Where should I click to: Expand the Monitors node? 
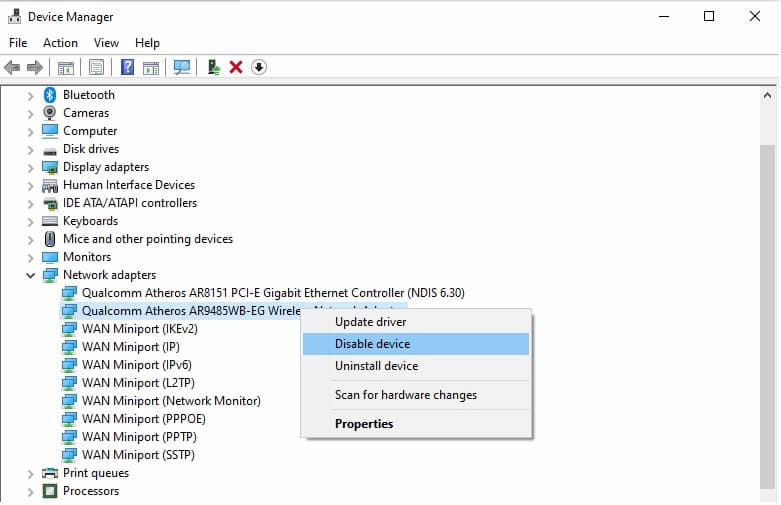30,258
